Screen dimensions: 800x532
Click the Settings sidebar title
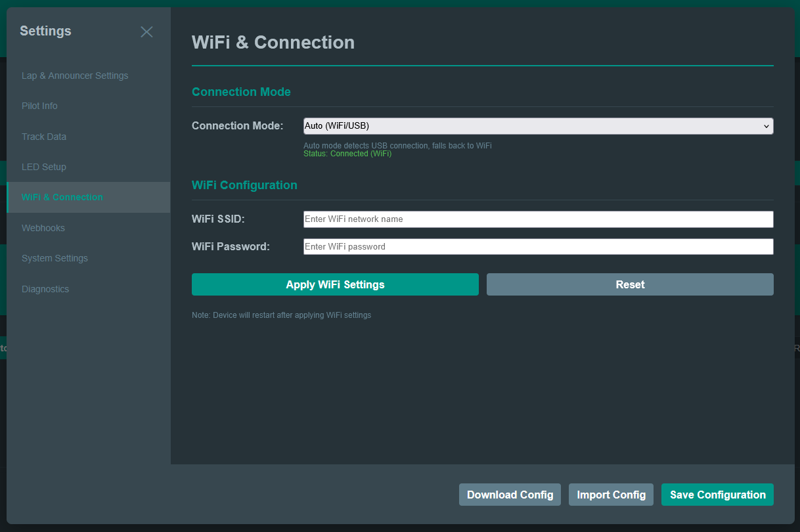45,31
